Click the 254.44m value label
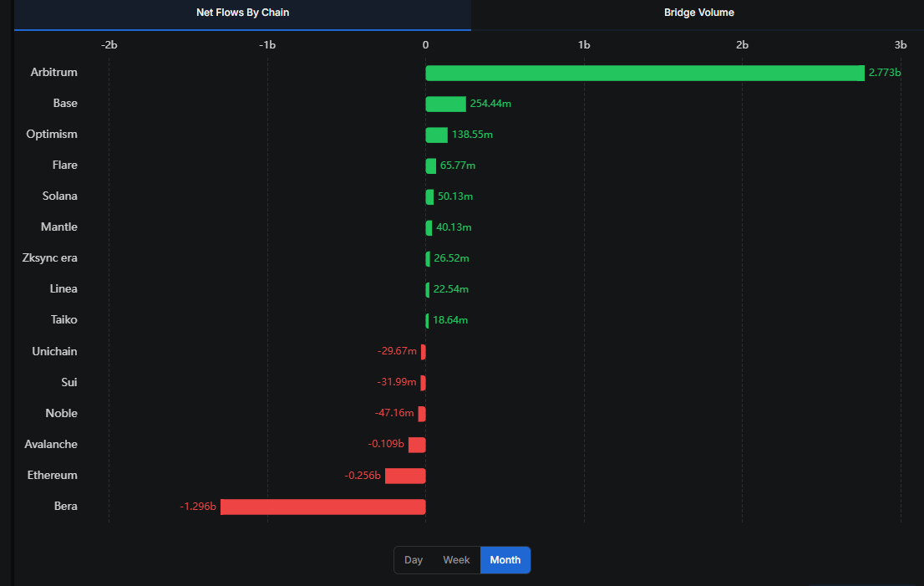924x586 pixels. click(x=490, y=104)
